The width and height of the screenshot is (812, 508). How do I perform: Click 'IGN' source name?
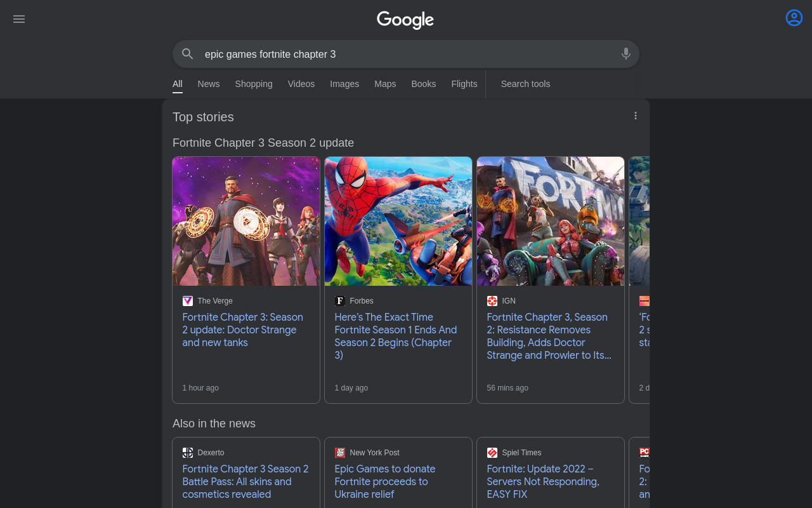click(x=509, y=301)
